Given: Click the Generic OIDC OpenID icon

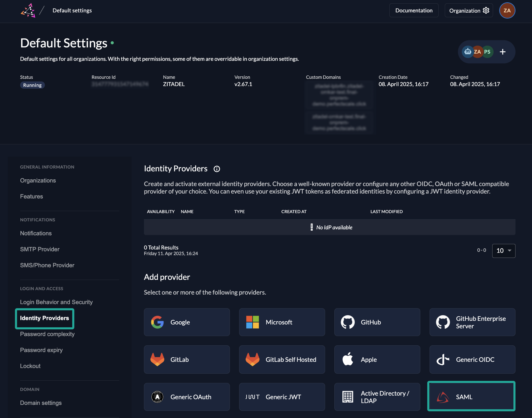Looking at the screenshot, I should (x=443, y=360).
